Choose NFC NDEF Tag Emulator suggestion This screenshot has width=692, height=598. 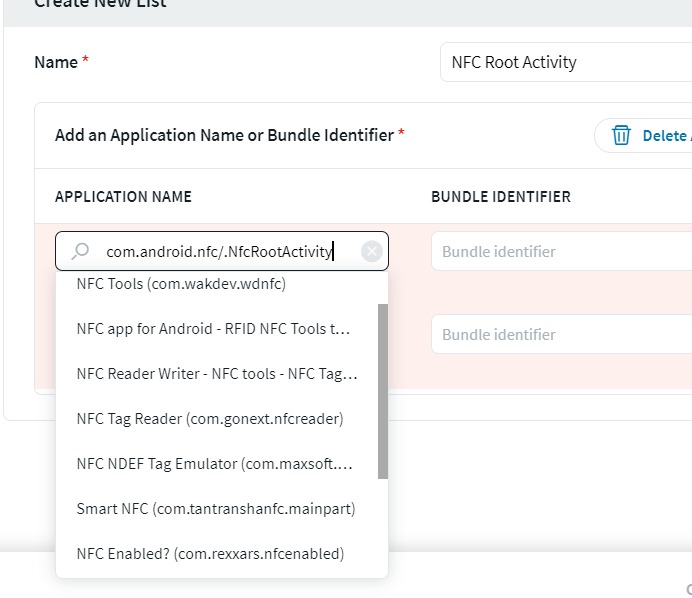[214, 464]
